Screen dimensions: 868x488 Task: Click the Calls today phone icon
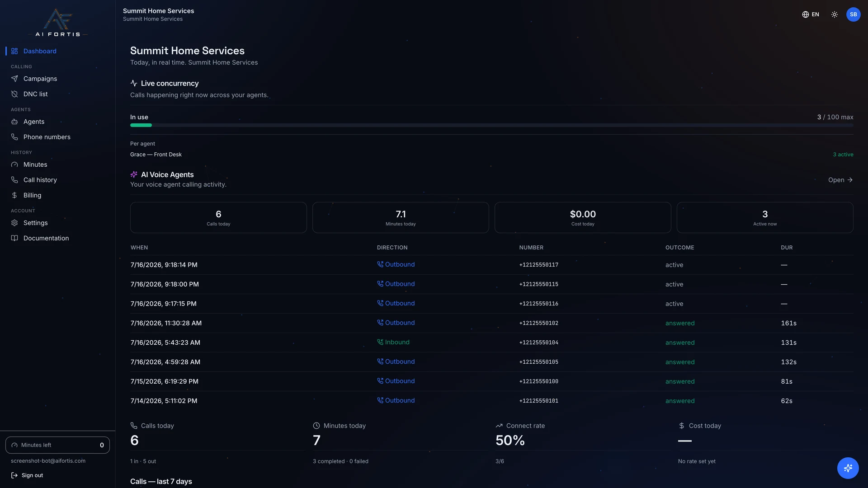click(134, 426)
